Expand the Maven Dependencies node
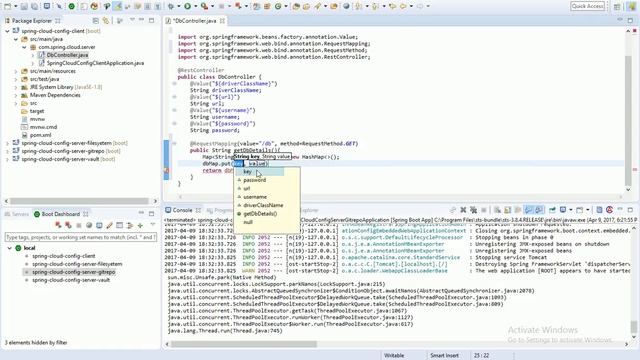This screenshot has width=640, height=360. pos(16,95)
